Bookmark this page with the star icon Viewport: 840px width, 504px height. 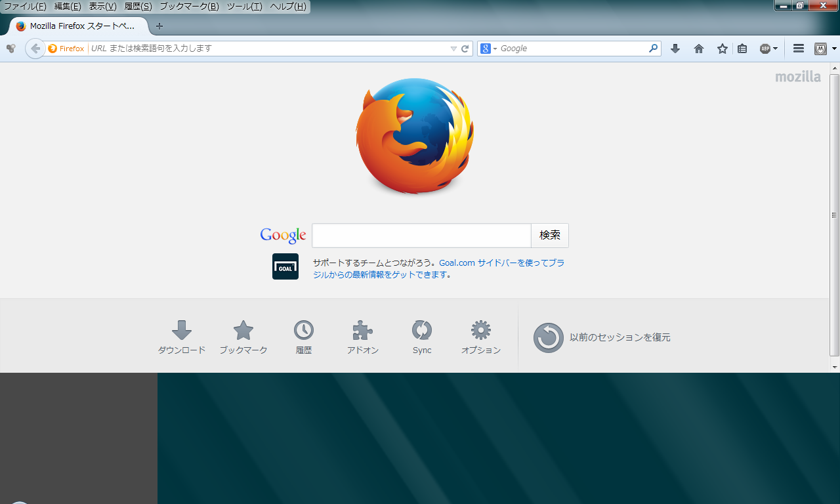click(x=723, y=49)
